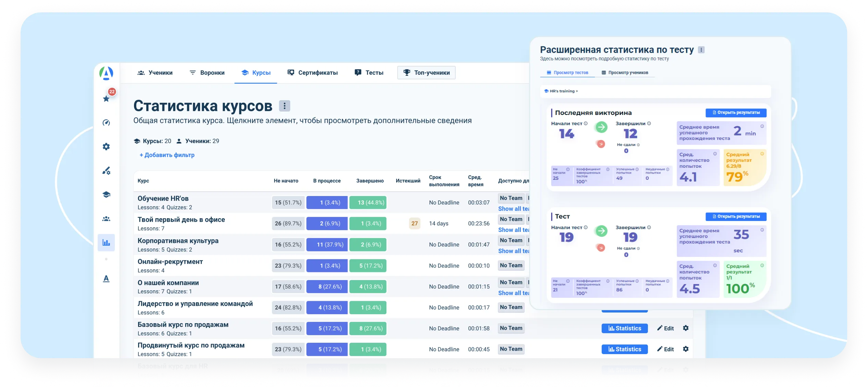This screenshot has width=868, height=387.
Task: Select the bar chart statistics sidebar icon
Action: point(106,243)
